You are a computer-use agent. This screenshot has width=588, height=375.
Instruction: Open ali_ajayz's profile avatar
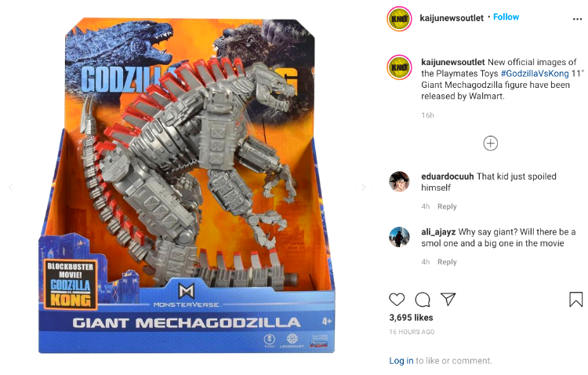tap(399, 237)
